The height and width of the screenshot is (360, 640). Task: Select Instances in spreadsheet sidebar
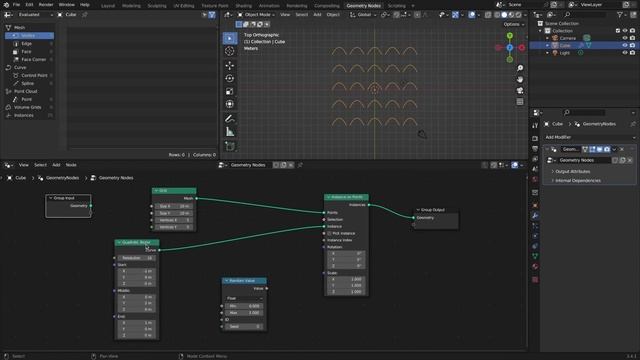click(x=29, y=116)
